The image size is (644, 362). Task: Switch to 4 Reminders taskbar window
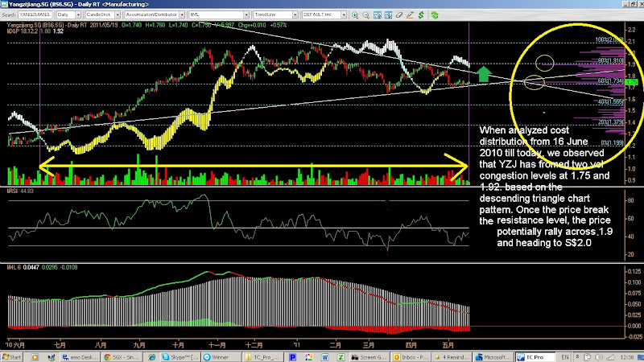pos(452,357)
